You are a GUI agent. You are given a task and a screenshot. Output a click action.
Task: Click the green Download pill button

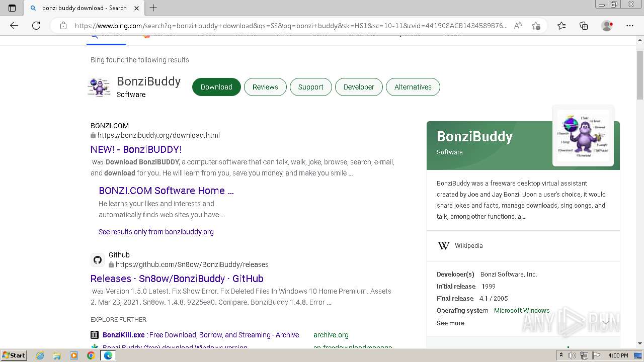click(216, 87)
